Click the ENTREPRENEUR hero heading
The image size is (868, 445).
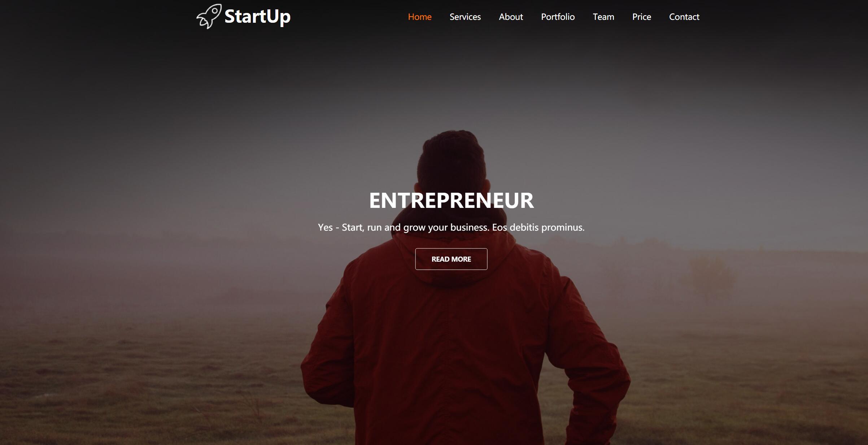(451, 200)
